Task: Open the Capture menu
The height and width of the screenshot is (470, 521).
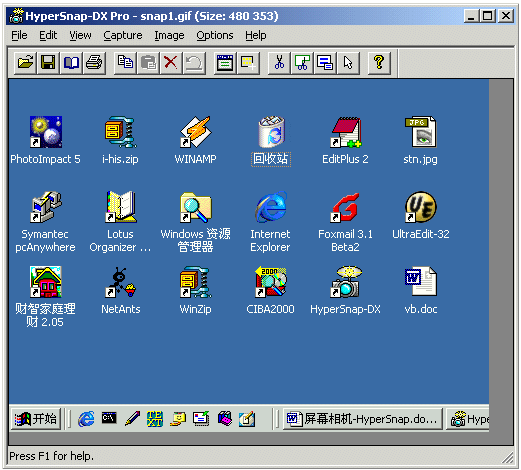Action: 123,35
